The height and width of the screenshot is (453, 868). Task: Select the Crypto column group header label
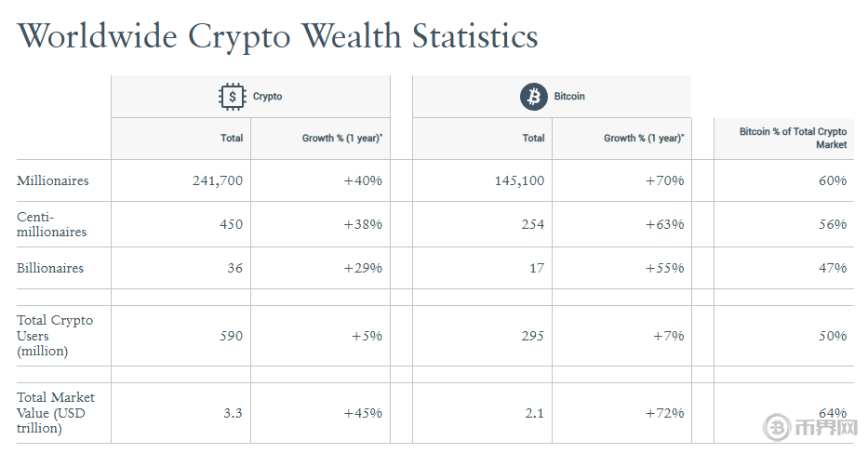click(x=267, y=96)
